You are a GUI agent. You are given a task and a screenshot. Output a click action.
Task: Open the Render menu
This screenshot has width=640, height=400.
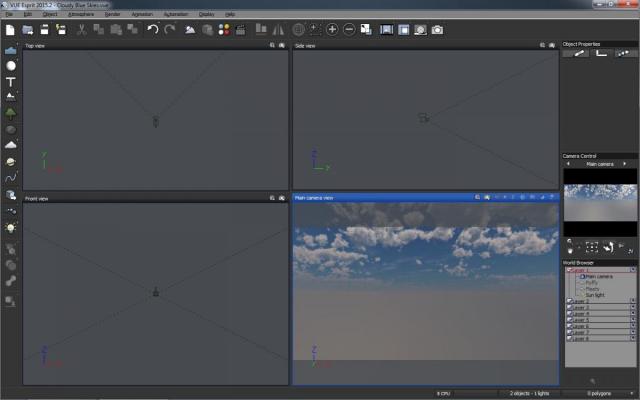(x=113, y=14)
